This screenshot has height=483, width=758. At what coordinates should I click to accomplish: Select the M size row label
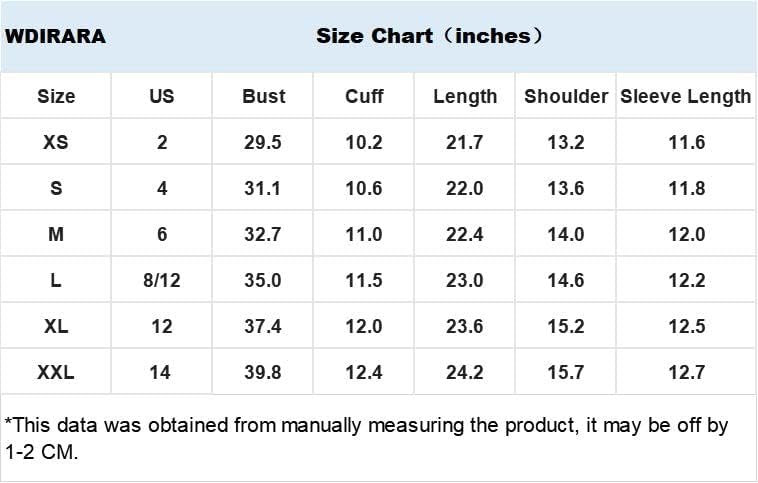point(56,234)
